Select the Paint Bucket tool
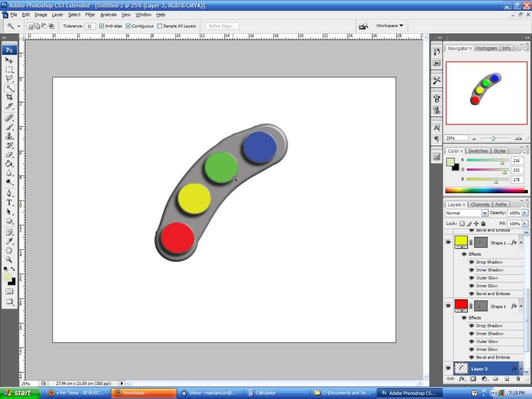This screenshot has height=399, width=532. (9, 164)
